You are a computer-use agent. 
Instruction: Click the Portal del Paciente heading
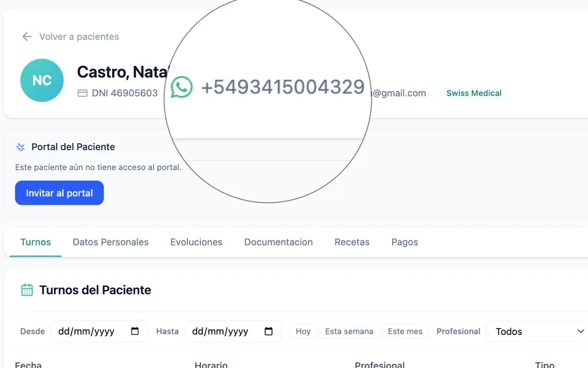pyautogui.click(x=73, y=147)
